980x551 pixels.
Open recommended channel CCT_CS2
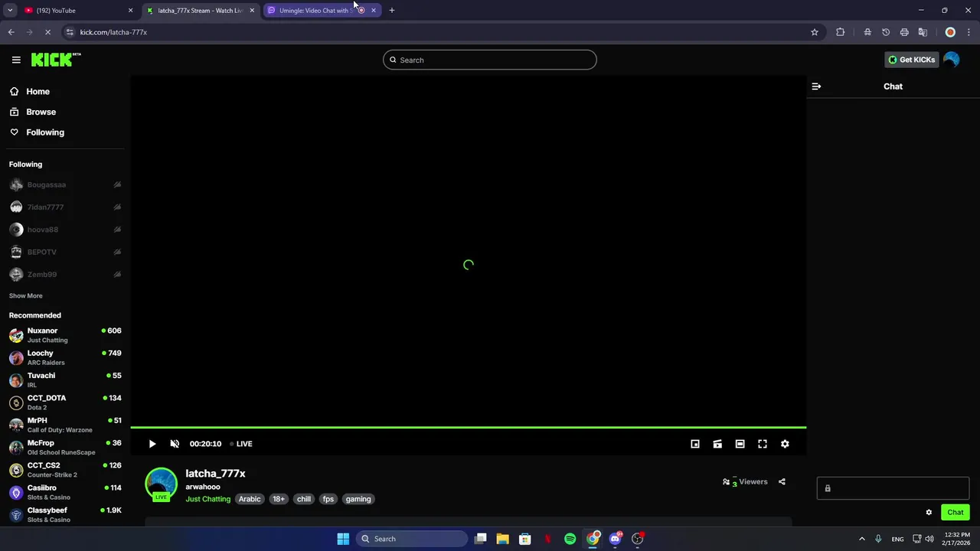pos(65,470)
